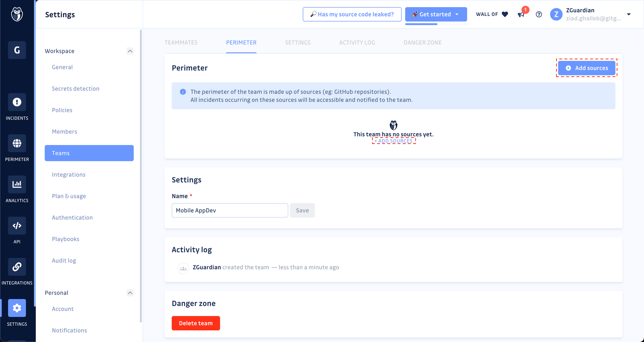The height and width of the screenshot is (342, 644).
Task: Open the Get started dropdown
Action: coord(436,14)
